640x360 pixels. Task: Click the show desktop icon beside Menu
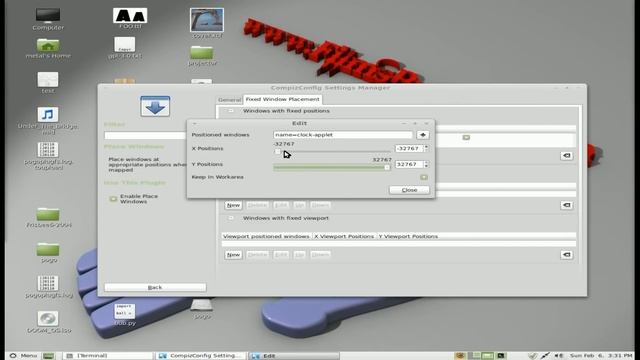tap(48, 356)
